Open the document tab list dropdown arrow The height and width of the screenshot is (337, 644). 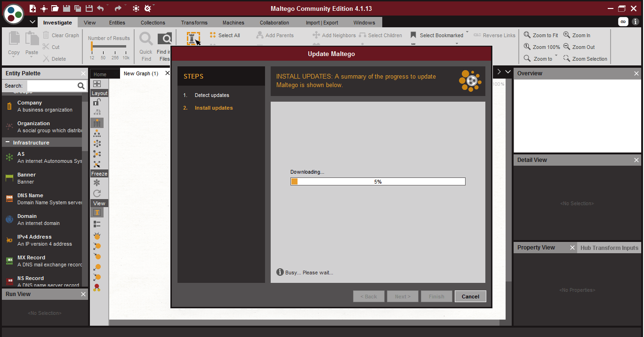[508, 72]
